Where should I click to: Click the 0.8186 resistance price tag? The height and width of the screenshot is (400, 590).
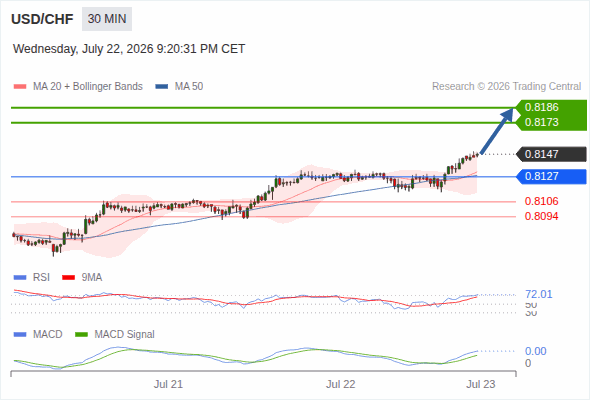[x=552, y=107]
